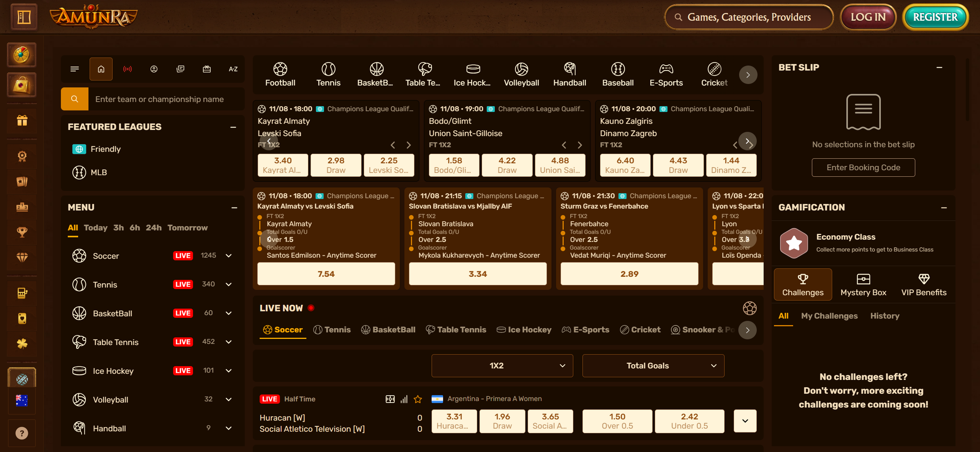The image size is (980, 452).
Task: Open the help question mark icon
Action: [22, 433]
